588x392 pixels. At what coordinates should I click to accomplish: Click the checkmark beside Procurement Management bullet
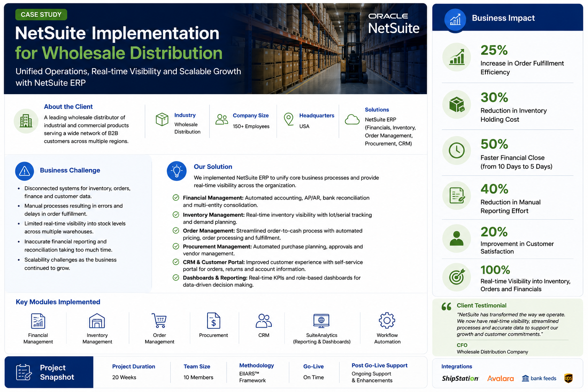176,246
